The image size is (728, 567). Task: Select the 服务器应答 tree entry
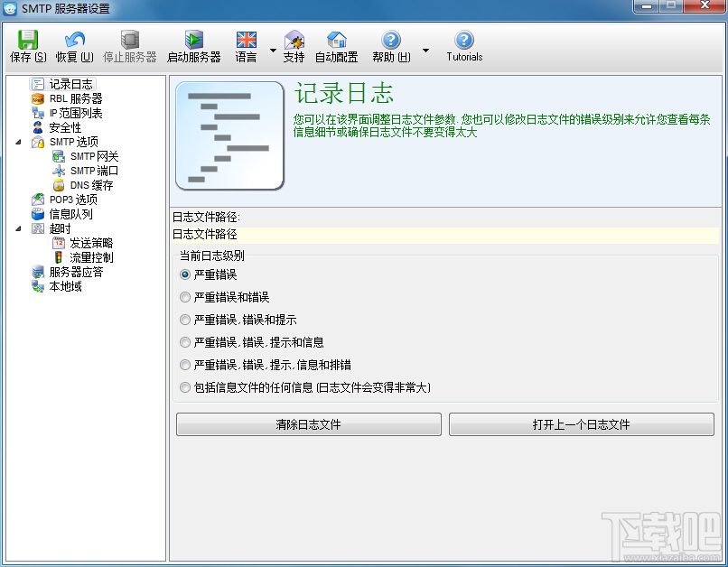[76, 272]
